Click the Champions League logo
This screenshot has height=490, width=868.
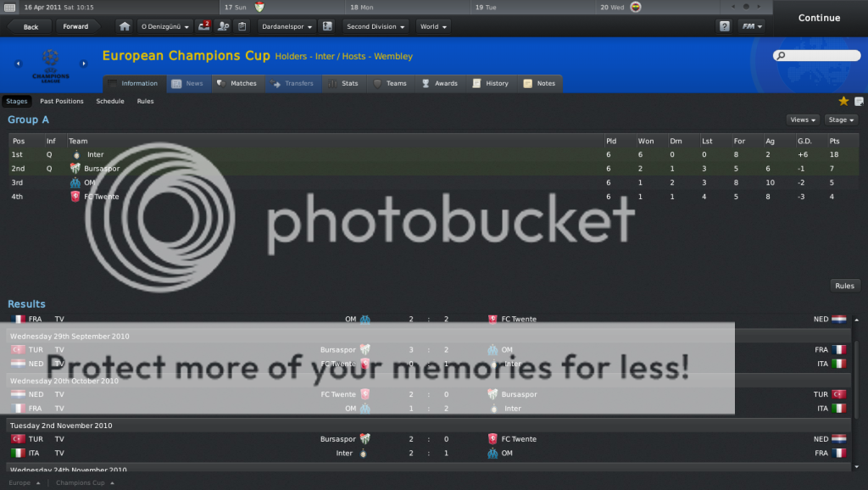tap(50, 65)
